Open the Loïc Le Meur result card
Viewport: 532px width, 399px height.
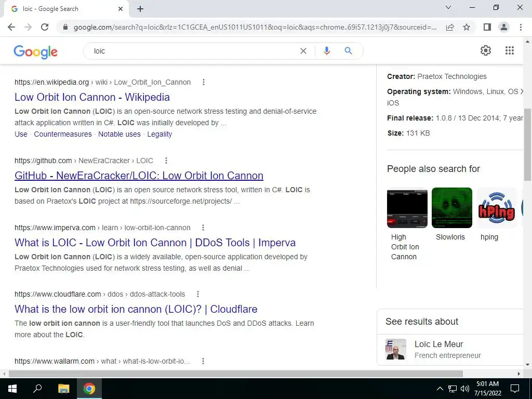pyautogui.click(x=450, y=350)
